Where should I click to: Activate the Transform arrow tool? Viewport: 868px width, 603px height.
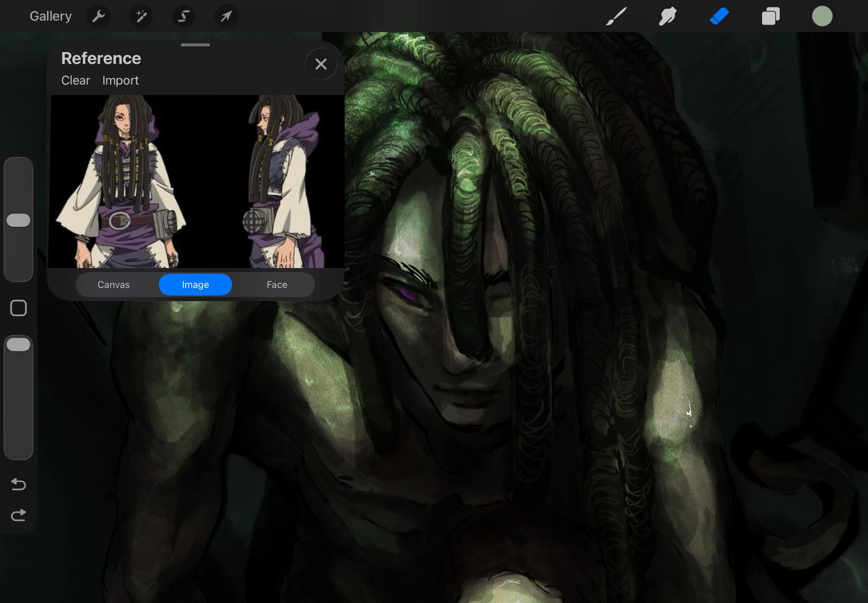click(227, 16)
